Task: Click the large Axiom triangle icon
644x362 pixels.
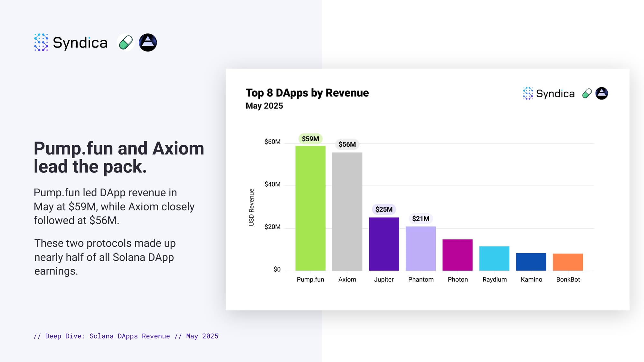Action: (148, 42)
